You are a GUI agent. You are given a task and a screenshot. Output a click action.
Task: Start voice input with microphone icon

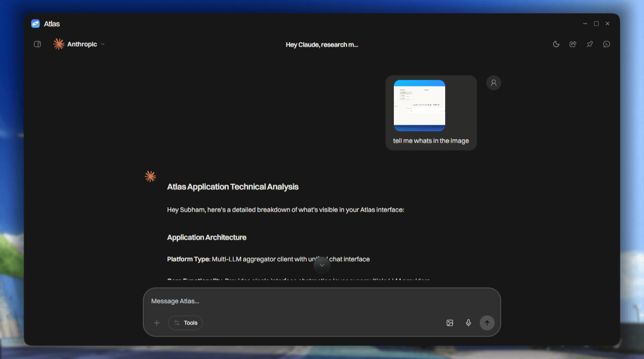[469, 323]
